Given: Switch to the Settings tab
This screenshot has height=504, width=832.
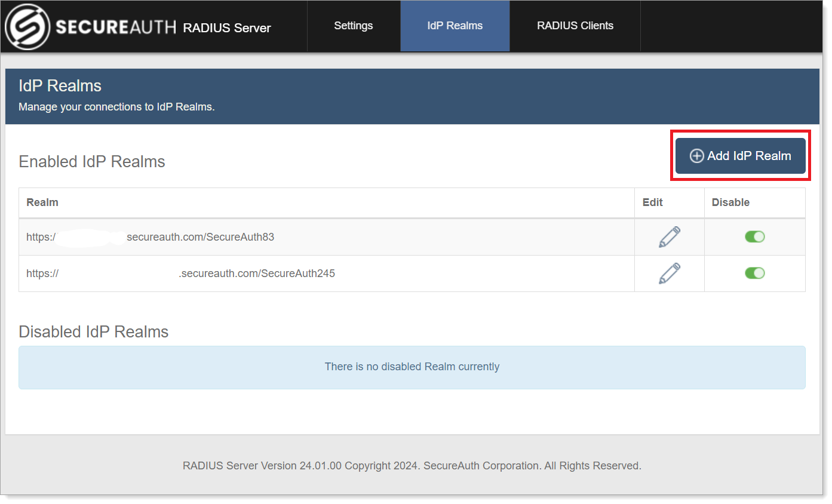Looking at the screenshot, I should coord(353,26).
